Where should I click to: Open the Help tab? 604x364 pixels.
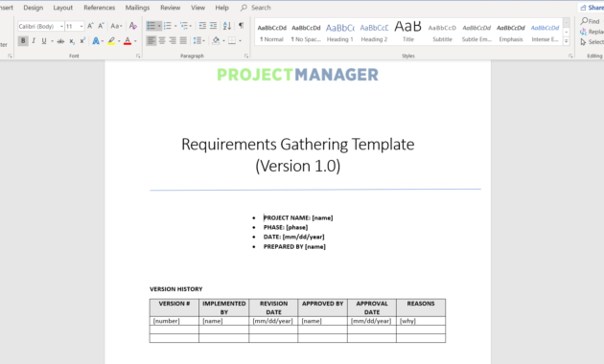(221, 8)
